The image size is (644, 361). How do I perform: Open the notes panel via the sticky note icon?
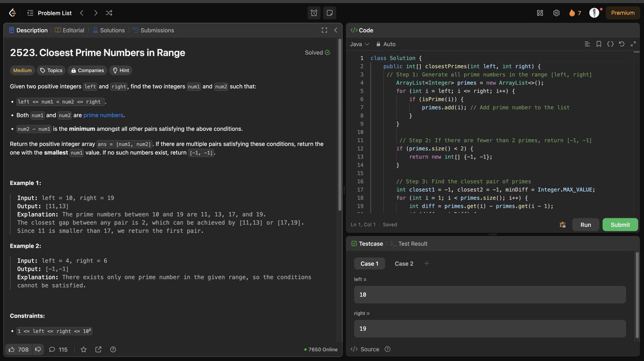click(329, 12)
